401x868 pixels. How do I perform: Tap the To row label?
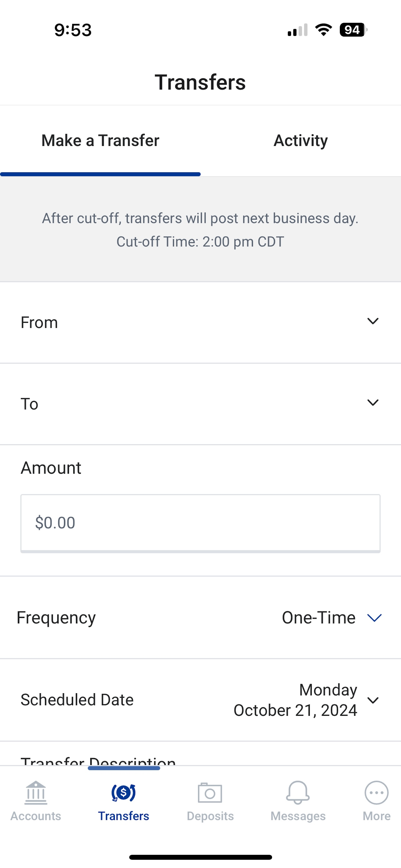click(x=30, y=404)
